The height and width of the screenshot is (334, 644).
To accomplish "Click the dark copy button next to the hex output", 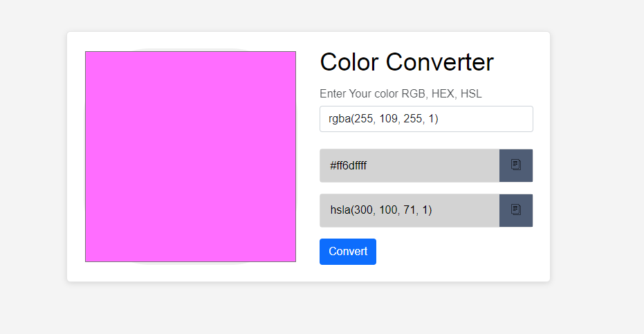I will pos(516,165).
